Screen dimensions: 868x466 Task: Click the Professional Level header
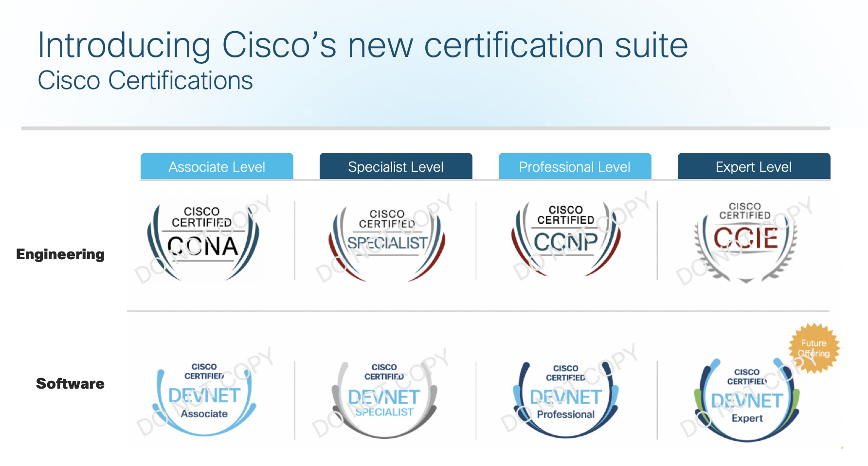(575, 167)
